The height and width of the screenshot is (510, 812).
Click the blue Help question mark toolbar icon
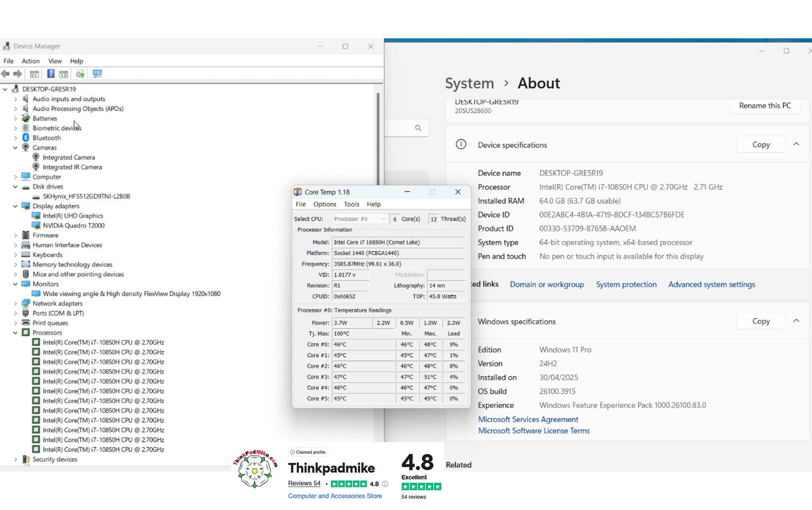tap(51, 74)
